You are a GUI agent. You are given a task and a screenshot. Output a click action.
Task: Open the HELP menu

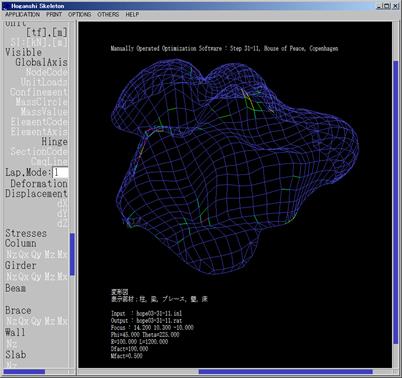click(x=132, y=15)
